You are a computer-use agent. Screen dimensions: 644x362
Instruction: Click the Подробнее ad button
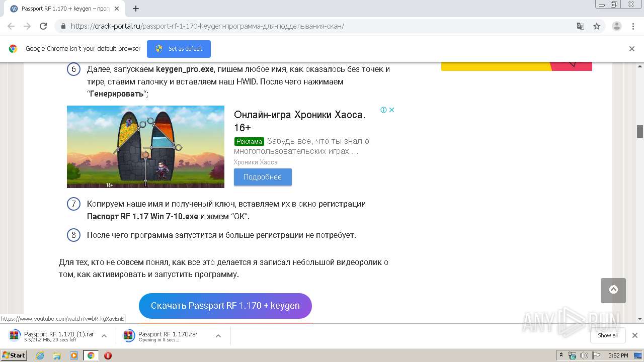[x=263, y=177]
